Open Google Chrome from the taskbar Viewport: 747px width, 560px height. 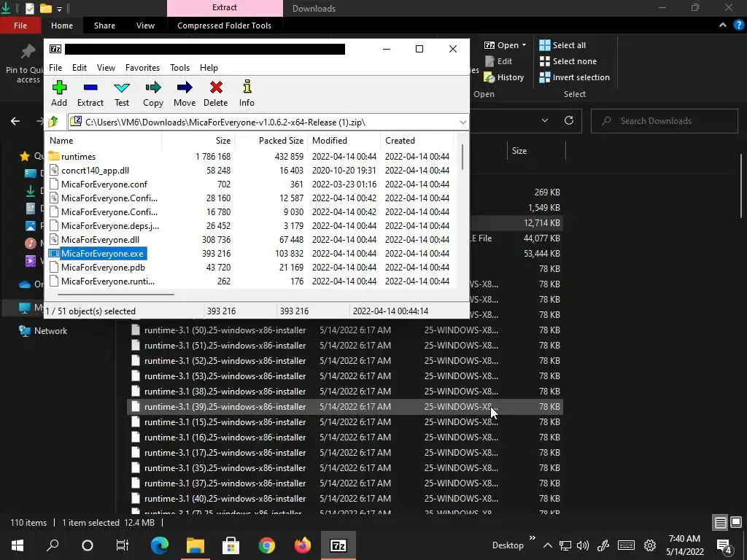[x=266, y=545]
